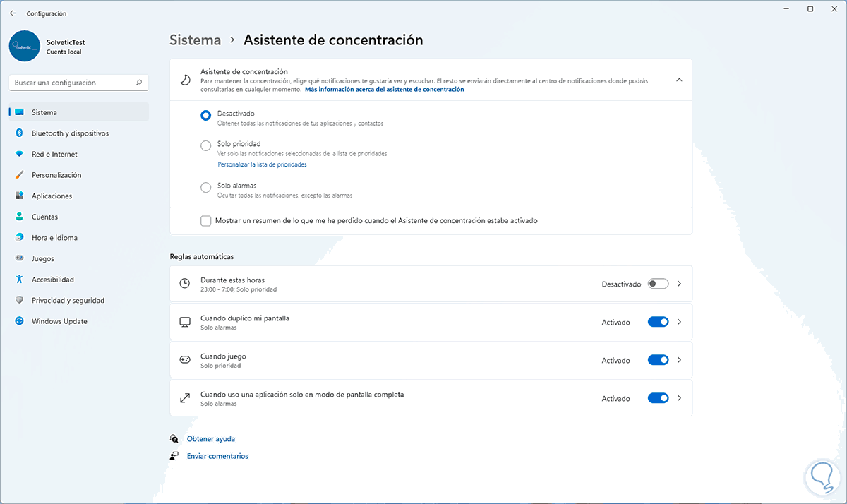Click the back arrow icon in title bar
847x504 pixels.
pos(13,13)
